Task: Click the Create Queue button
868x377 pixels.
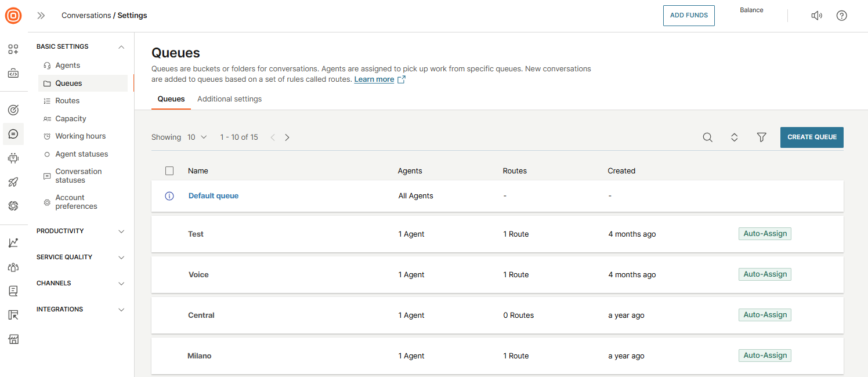Action: pos(811,137)
